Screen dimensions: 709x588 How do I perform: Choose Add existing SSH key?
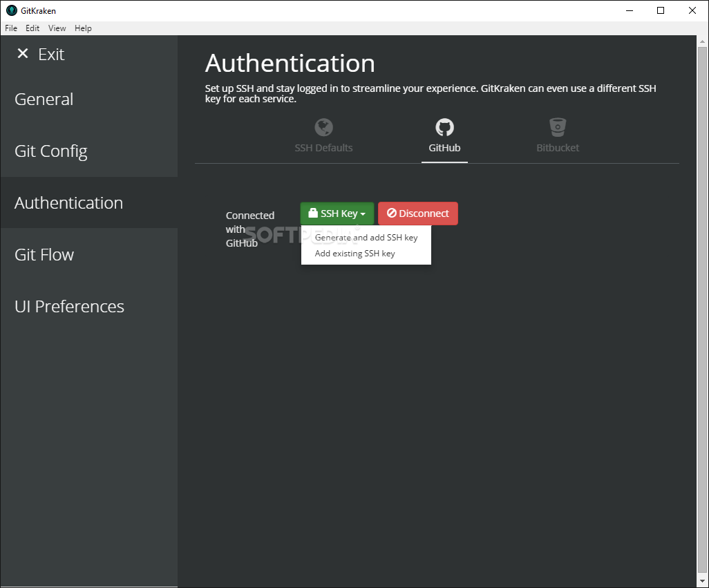[x=355, y=254]
